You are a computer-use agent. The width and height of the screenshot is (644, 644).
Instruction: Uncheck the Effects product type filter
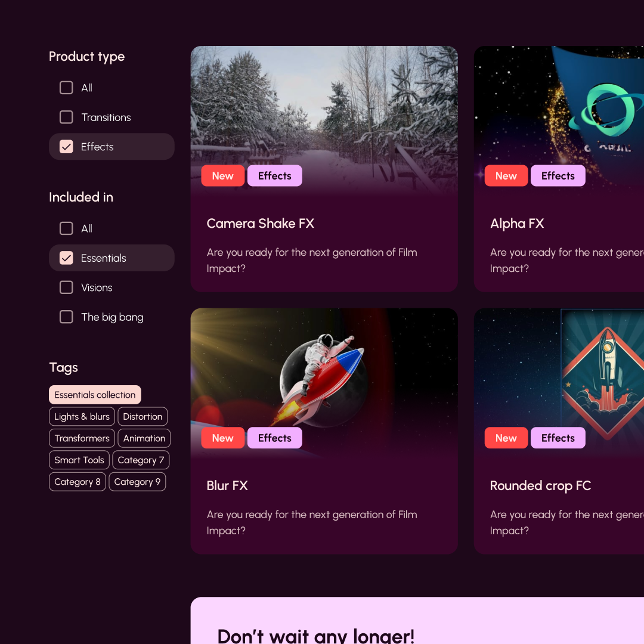[66, 147]
